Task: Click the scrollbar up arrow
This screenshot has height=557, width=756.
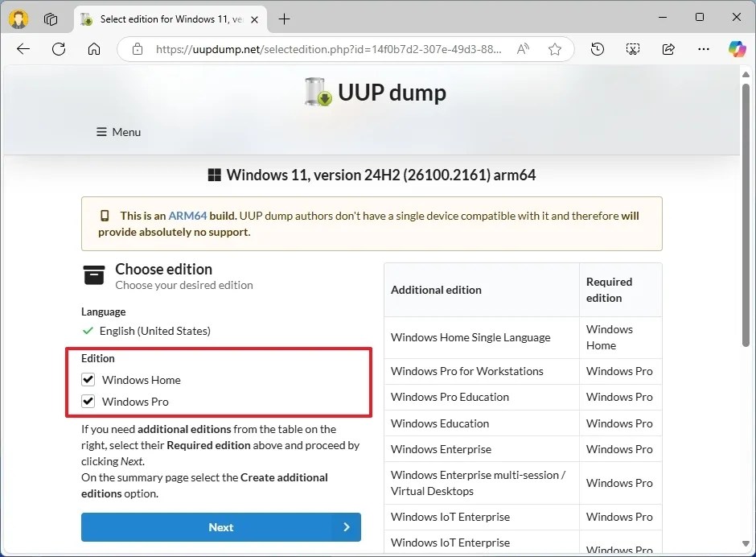Action: [x=746, y=74]
